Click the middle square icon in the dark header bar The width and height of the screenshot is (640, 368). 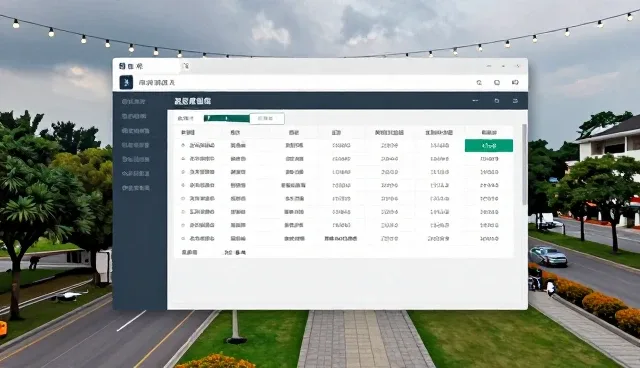497,100
